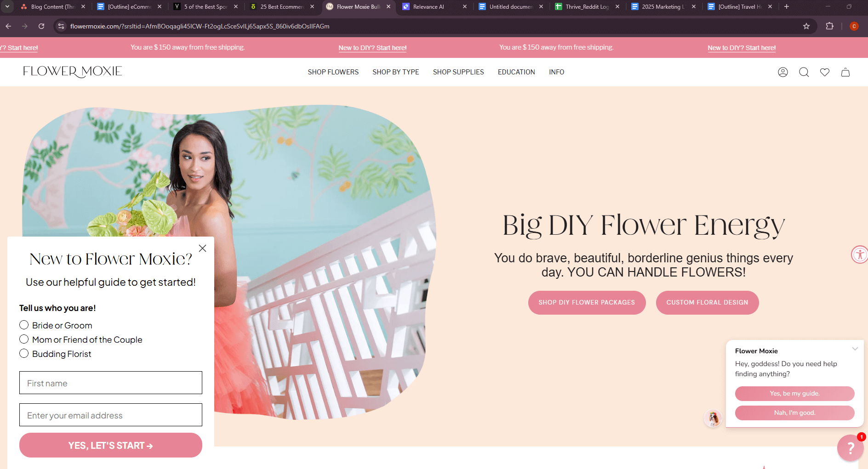The width and height of the screenshot is (868, 469).
Task: Choose Mom or Friend of the Couple
Action: 24,339
